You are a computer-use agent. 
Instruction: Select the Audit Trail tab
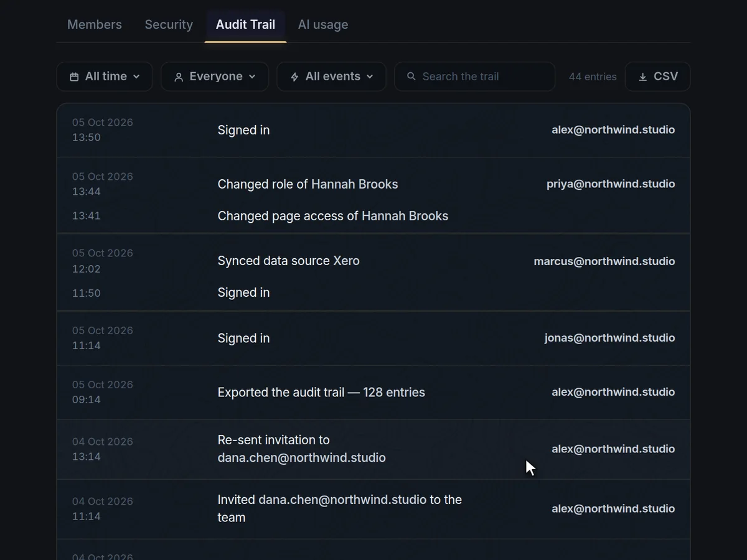pos(245,25)
